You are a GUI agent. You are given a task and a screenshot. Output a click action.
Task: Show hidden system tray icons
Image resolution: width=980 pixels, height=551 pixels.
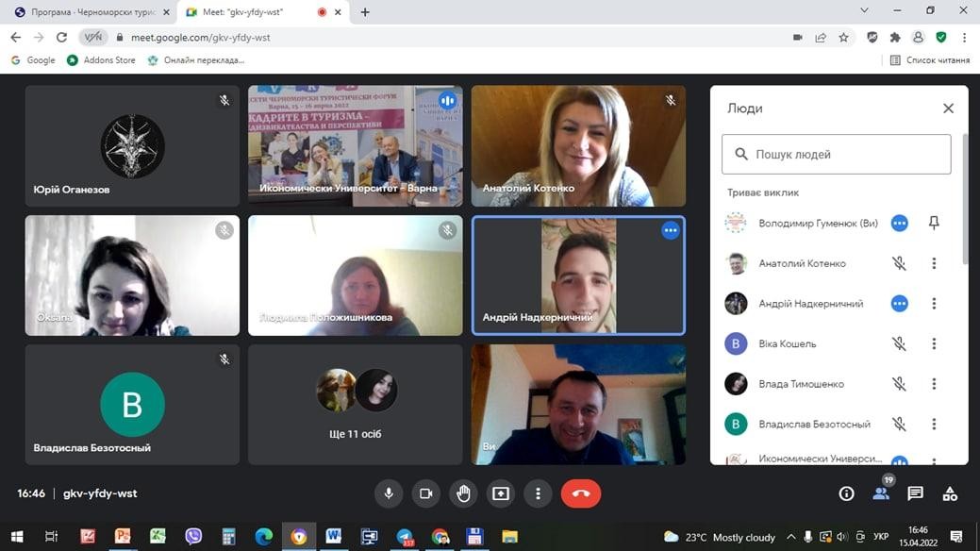(790, 537)
